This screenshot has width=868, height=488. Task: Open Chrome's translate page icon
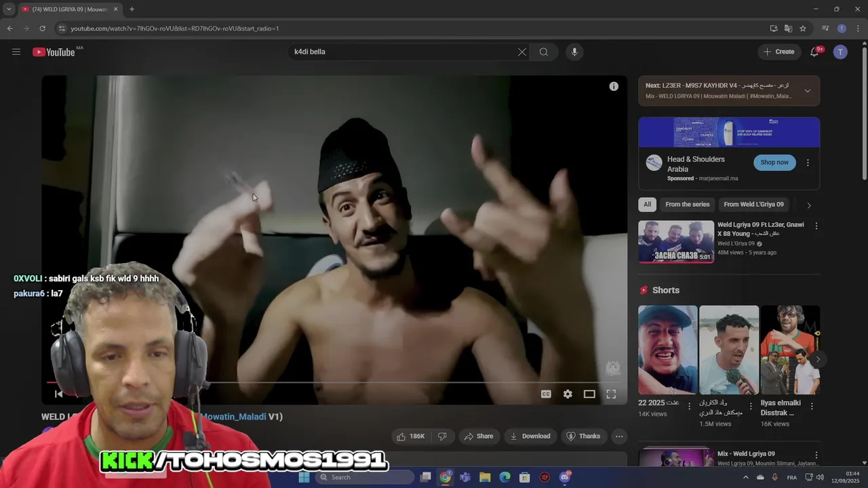788,28
